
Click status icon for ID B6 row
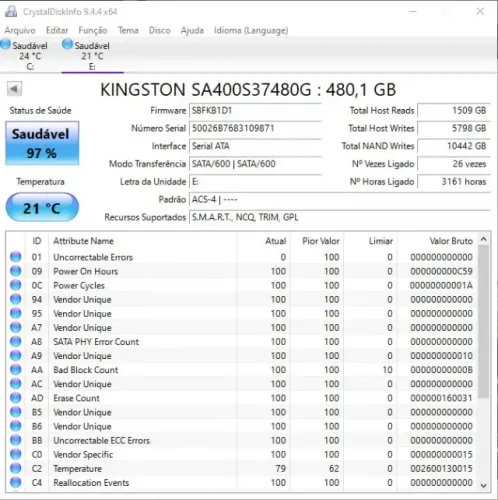pos(15,426)
